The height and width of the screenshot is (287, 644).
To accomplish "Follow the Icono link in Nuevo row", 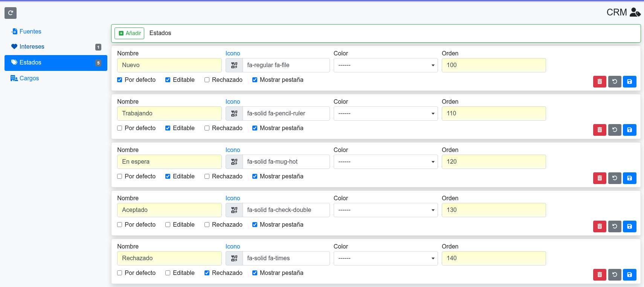I will pos(232,54).
